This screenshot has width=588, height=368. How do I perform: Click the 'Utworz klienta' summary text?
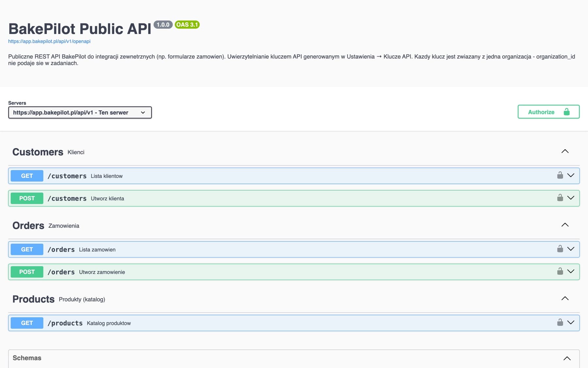(107, 199)
